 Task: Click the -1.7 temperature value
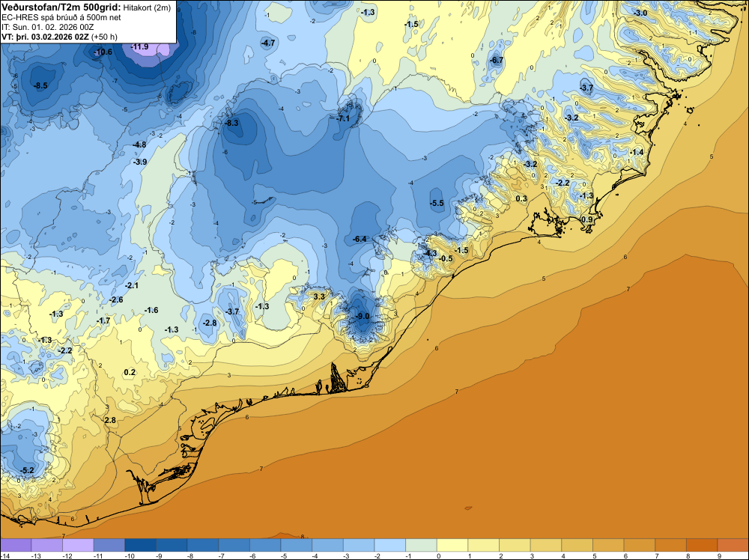[103, 321]
